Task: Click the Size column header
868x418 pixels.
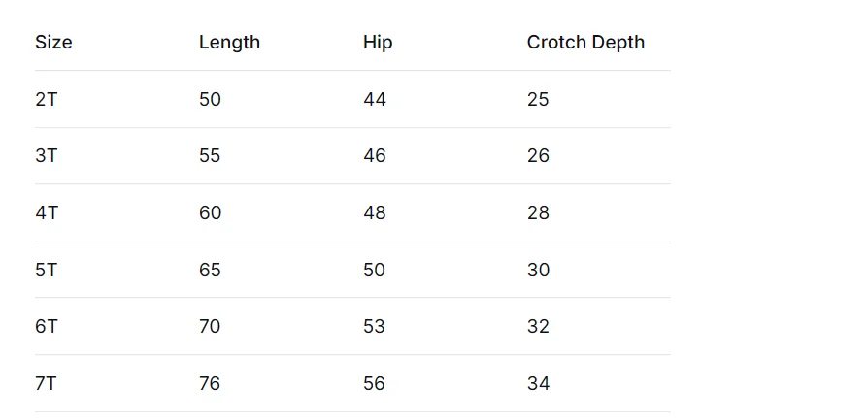Action: pyautogui.click(x=53, y=42)
